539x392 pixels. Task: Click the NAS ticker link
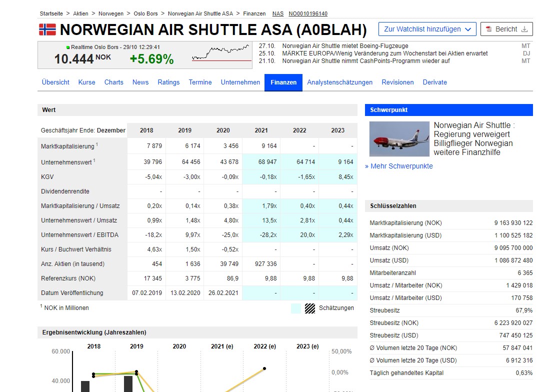(278, 13)
